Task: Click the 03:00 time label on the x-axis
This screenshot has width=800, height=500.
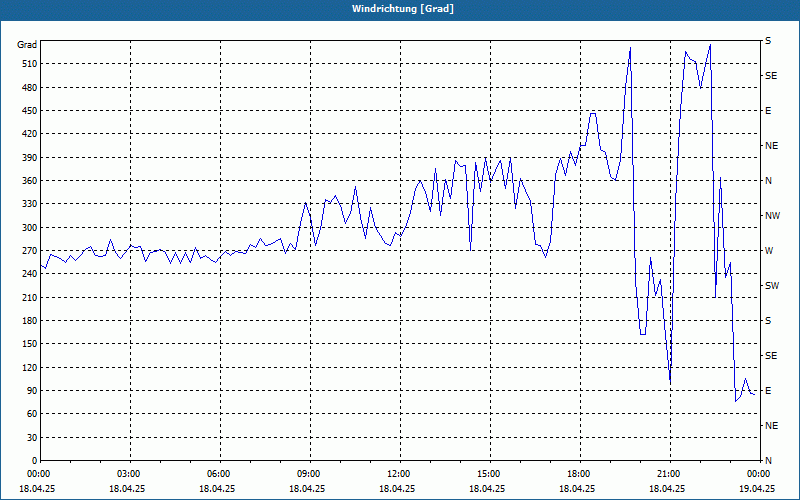Action: (131, 473)
